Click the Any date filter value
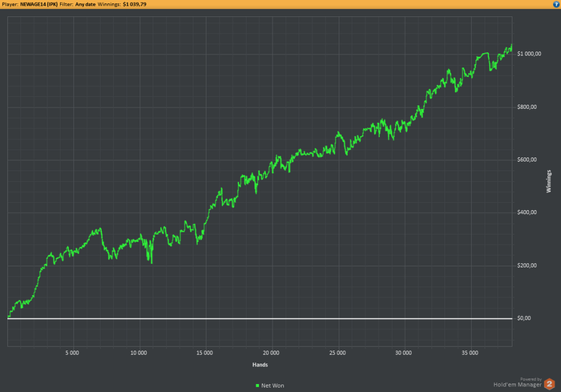Image resolution: width=561 pixels, height=392 pixels. click(x=85, y=4)
